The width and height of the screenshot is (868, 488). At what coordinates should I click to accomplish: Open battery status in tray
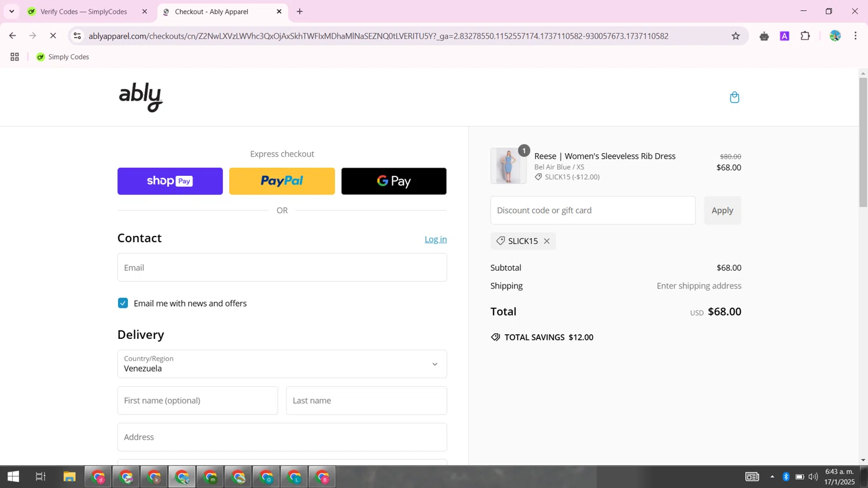pos(800,477)
